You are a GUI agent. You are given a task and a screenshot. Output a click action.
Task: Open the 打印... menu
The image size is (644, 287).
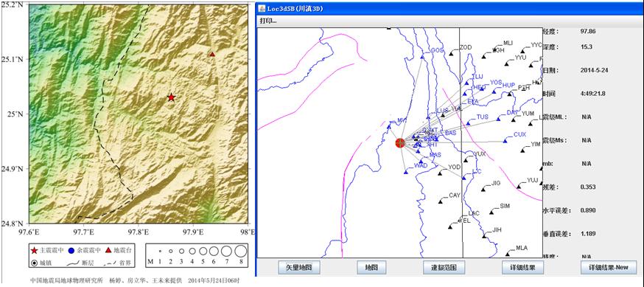coord(267,21)
